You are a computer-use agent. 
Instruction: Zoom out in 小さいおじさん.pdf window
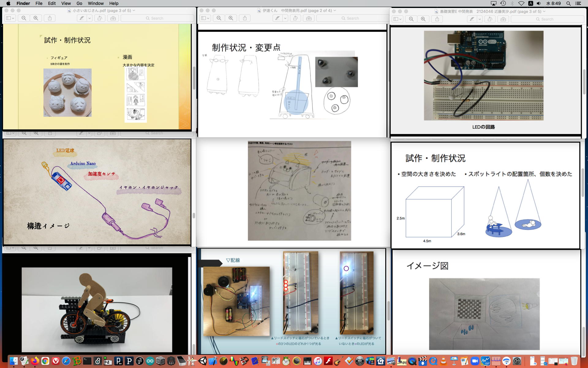click(24, 18)
